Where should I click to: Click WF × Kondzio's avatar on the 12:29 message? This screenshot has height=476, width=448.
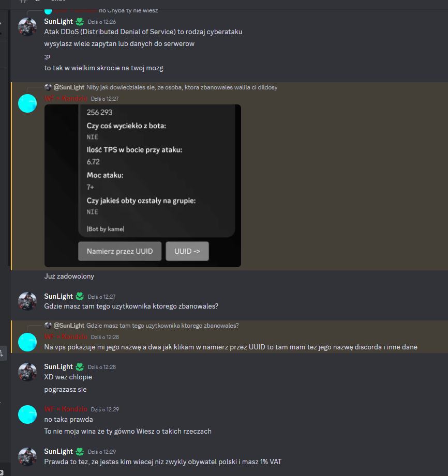pyautogui.click(x=27, y=414)
